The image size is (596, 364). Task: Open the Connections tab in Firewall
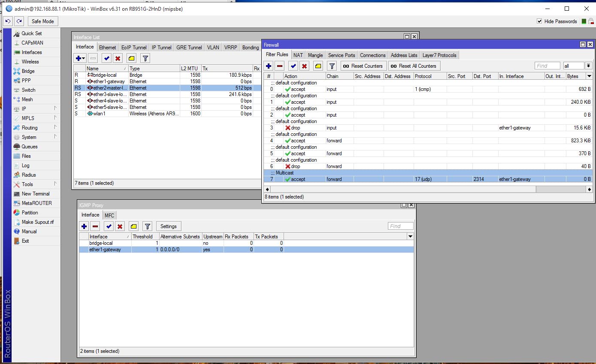pos(372,55)
